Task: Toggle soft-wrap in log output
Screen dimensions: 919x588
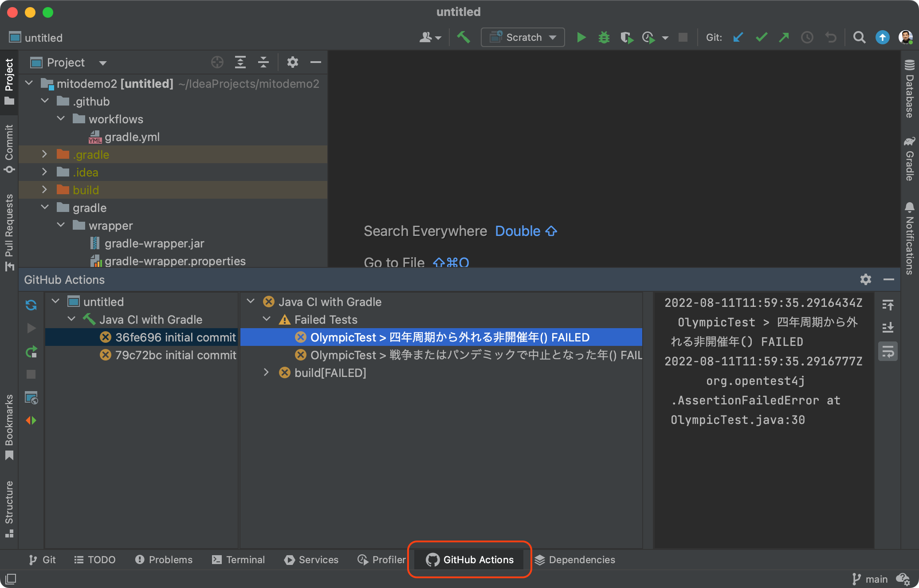Action: [888, 352]
